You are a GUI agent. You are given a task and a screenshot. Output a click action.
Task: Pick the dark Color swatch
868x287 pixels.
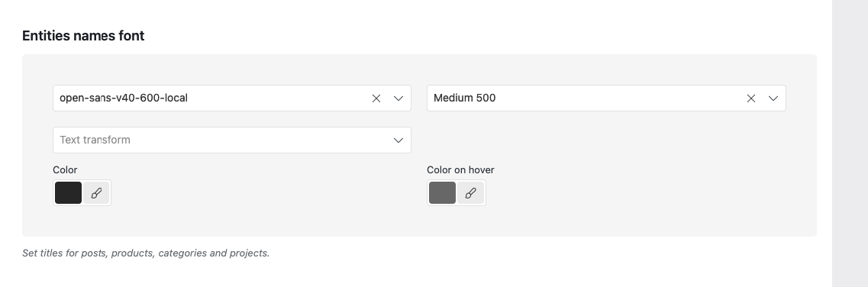click(x=68, y=193)
